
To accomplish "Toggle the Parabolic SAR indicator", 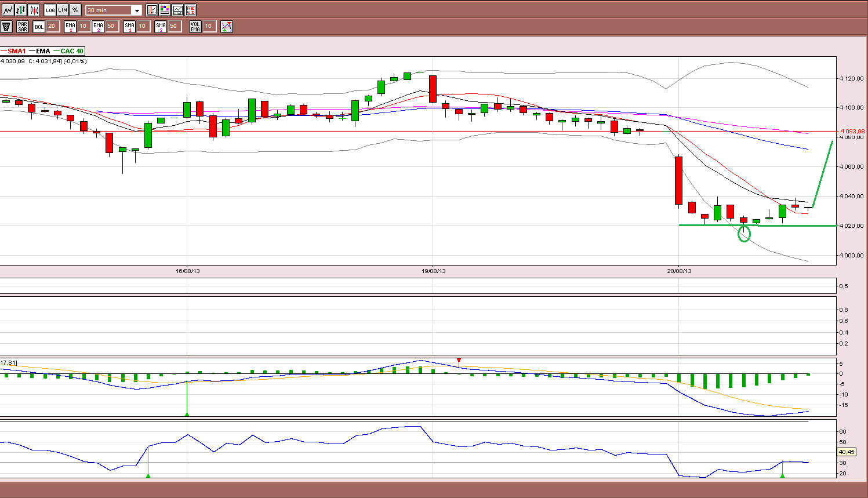I will click(x=23, y=27).
